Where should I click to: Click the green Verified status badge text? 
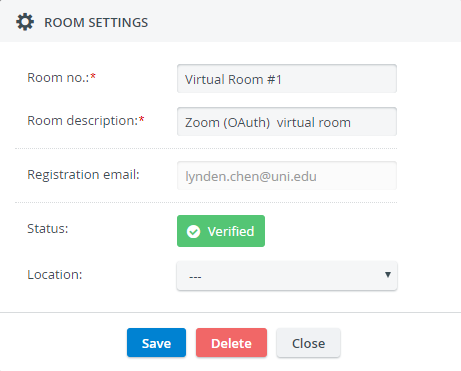pos(231,231)
